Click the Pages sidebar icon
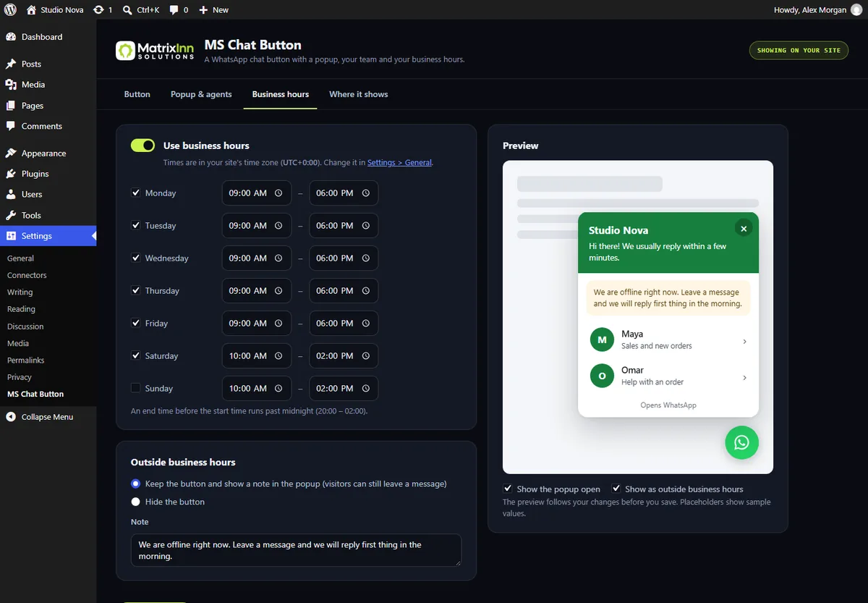This screenshot has height=603, width=868. (x=11, y=106)
